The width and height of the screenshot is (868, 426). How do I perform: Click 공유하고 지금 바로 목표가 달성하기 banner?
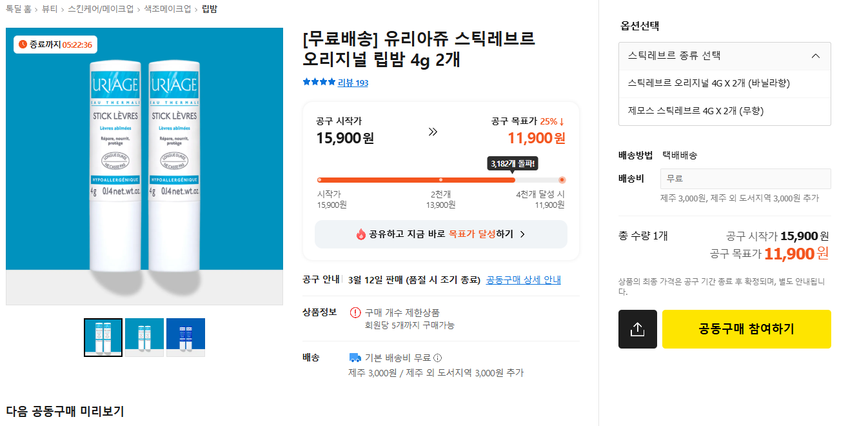(441, 234)
